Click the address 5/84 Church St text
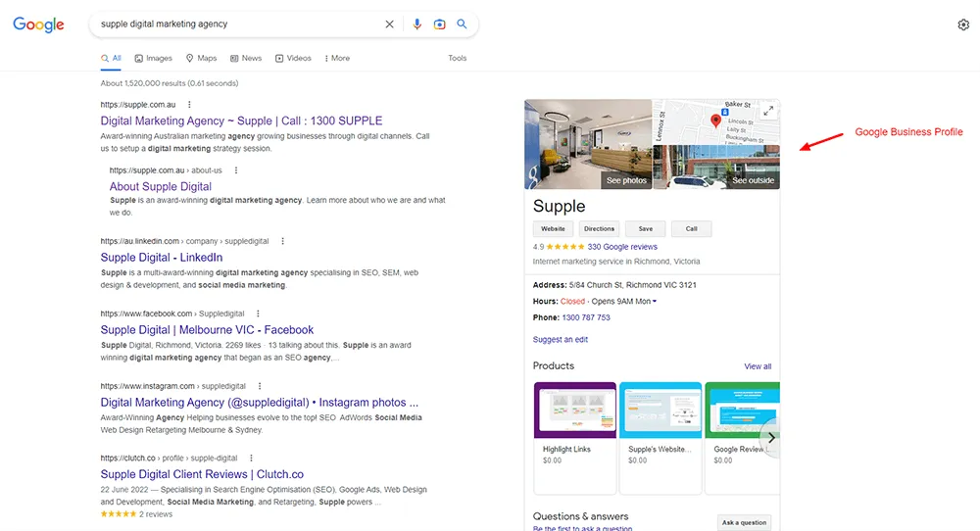Image resolution: width=980 pixels, height=531 pixels. click(x=632, y=285)
